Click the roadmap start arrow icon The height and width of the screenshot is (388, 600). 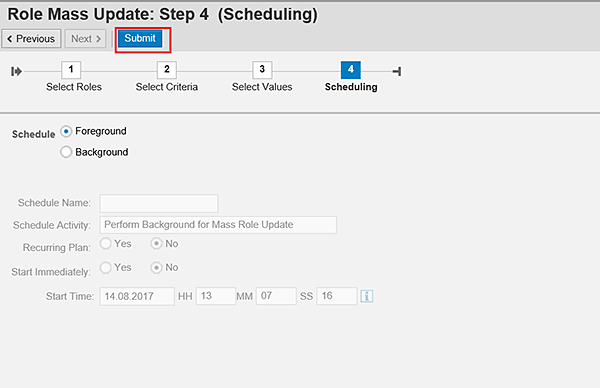16,71
